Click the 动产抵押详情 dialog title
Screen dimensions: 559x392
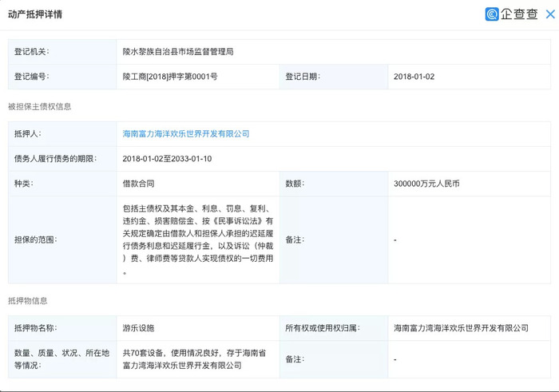(35, 14)
